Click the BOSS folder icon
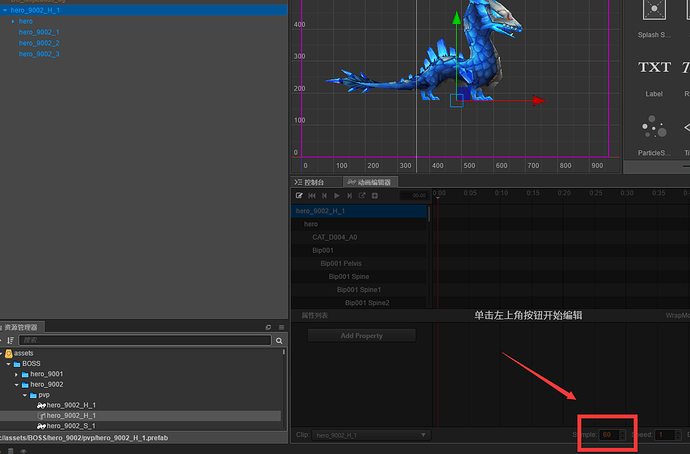 coord(17,364)
